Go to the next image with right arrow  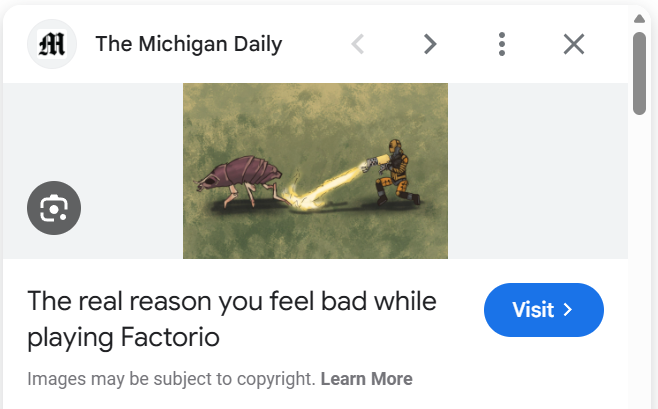pyautogui.click(x=430, y=44)
